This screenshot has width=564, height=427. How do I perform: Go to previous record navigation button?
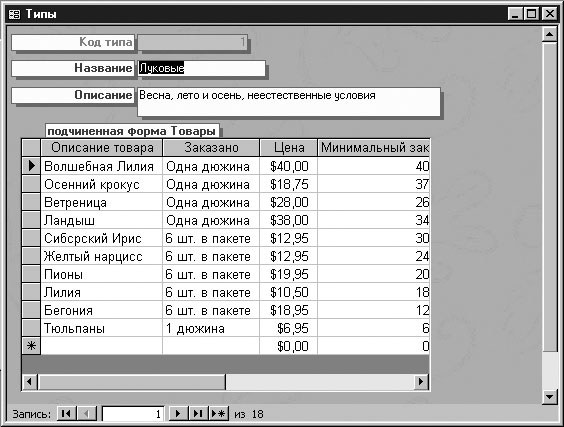87,414
